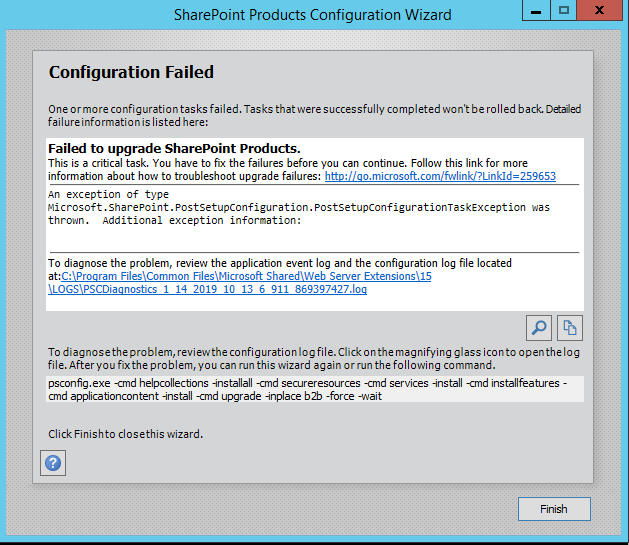Click 'Click Finish to close this wizard.' text
The height and width of the screenshot is (545, 629).
click(x=126, y=434)
